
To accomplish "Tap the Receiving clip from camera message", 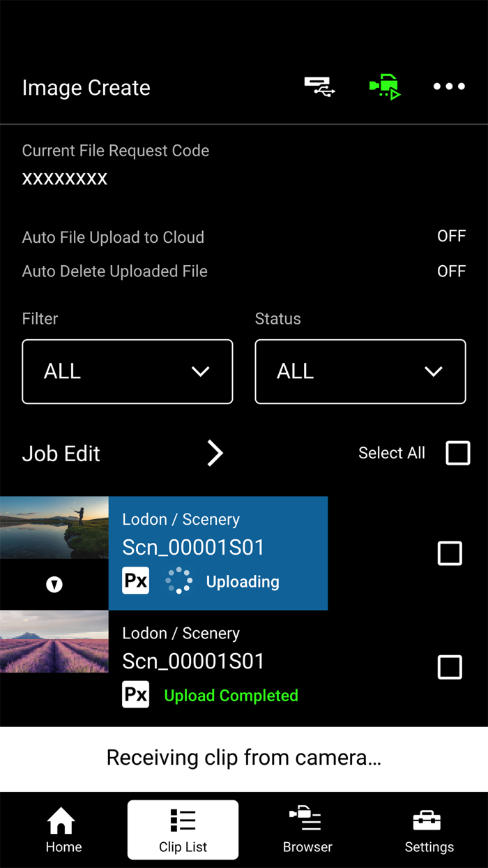I will pos(244,758).
